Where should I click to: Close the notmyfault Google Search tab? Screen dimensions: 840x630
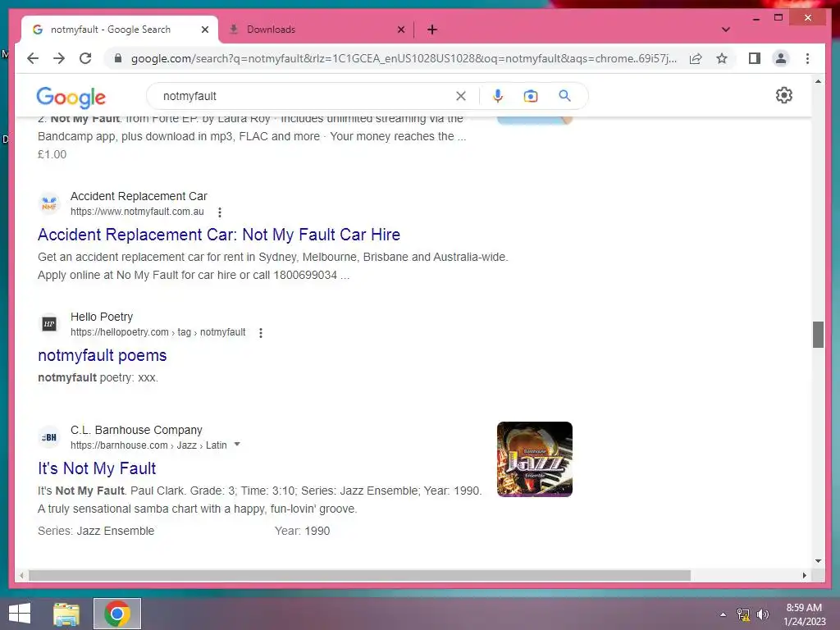pos(204,30)
